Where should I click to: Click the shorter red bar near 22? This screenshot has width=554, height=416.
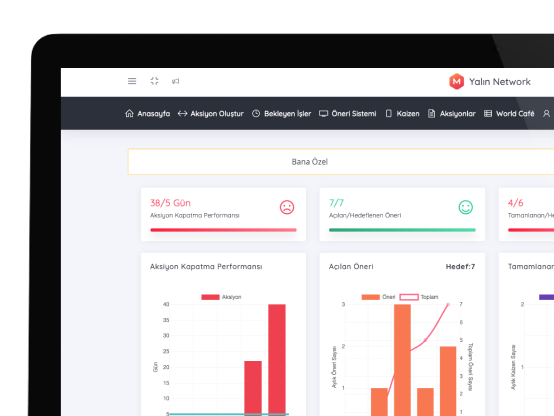click(x=253, y=388)
